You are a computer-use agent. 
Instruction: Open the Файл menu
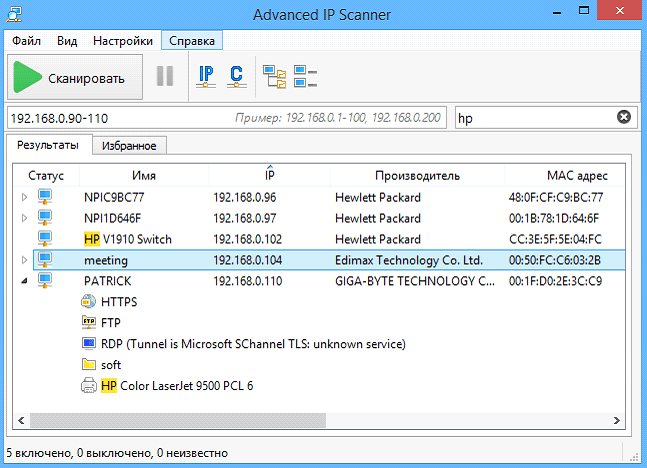tap(26, 41)
